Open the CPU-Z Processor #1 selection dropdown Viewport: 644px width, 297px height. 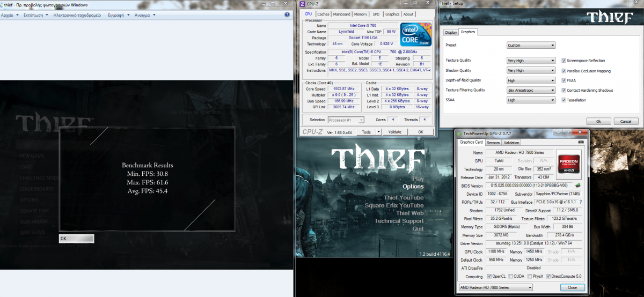[346, 120]
